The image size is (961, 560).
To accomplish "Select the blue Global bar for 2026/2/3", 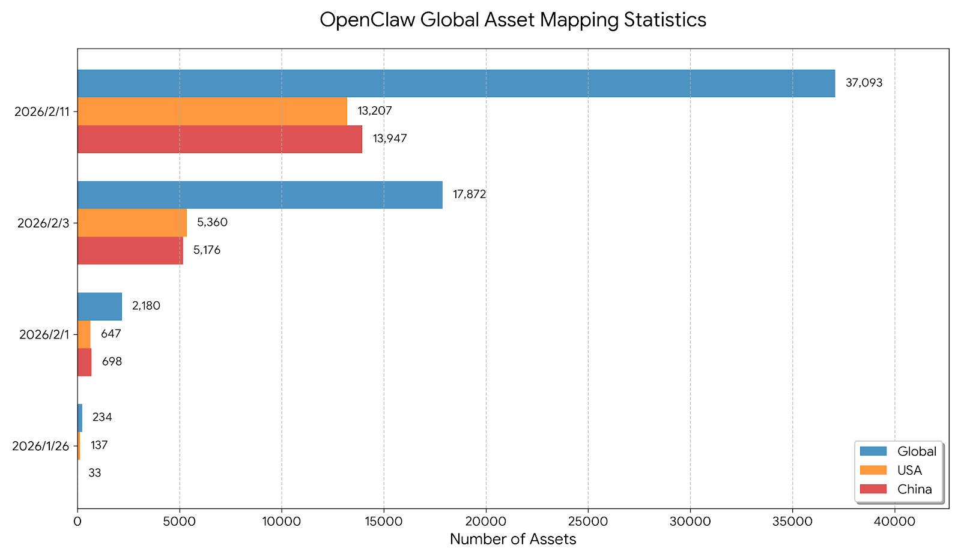I will coord(259,195).
